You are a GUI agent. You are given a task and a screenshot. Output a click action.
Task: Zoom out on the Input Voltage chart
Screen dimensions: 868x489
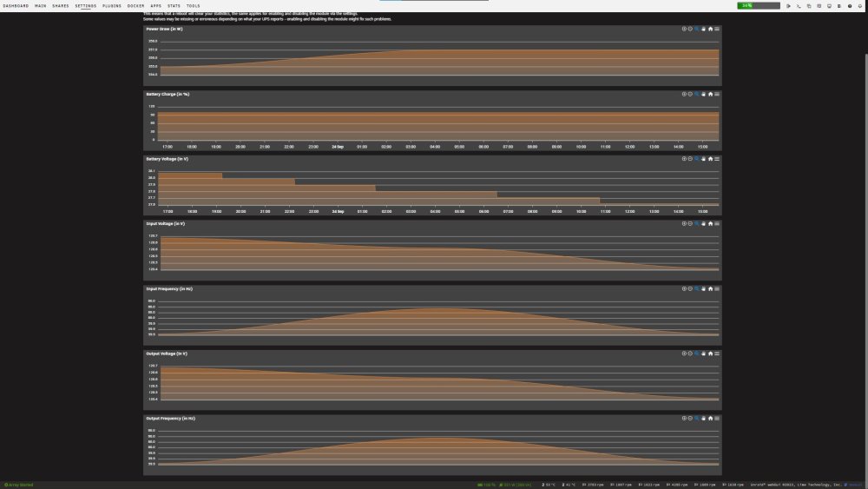tap(690, 224)
